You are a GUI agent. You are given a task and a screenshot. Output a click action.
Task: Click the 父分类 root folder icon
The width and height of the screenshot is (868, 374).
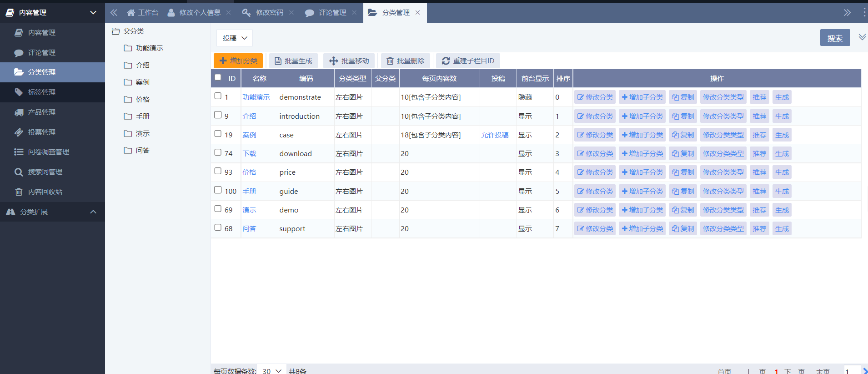tap(116, 31)
